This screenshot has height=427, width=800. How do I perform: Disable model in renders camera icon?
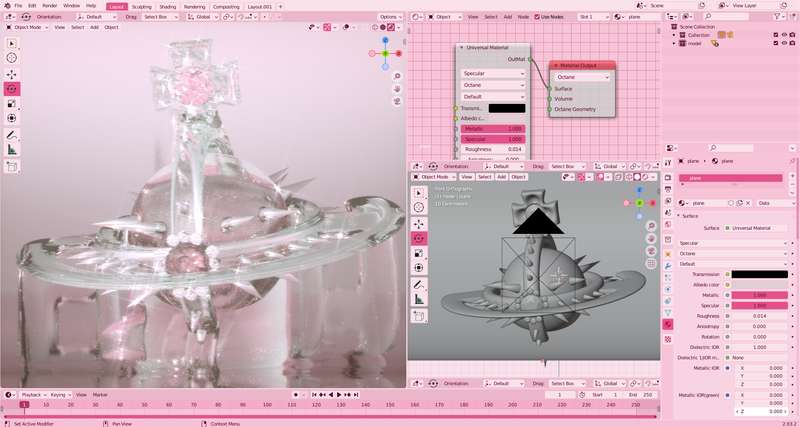click(x=793, y=43)
